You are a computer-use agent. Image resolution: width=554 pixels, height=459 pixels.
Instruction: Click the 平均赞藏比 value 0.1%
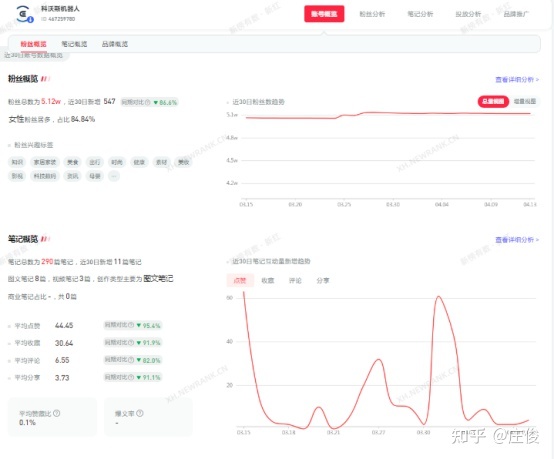[x=28, y=422]
